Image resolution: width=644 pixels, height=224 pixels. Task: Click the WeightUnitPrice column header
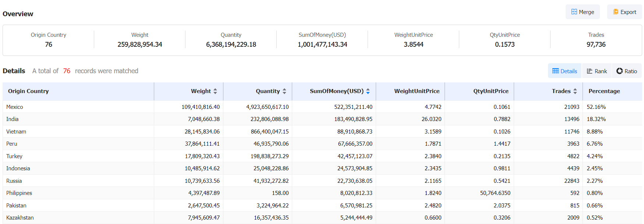tap(417, 91)
